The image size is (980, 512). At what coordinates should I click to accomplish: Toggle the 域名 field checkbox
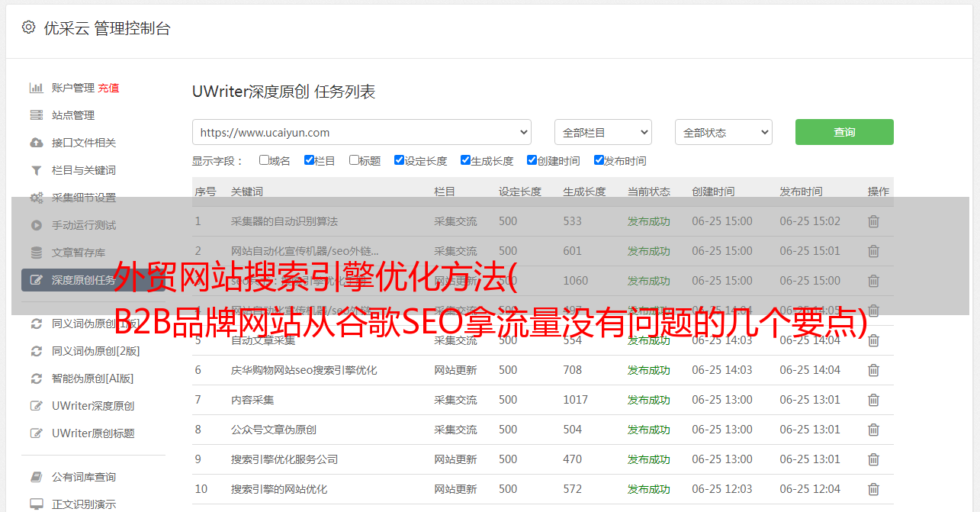(264, 160)
